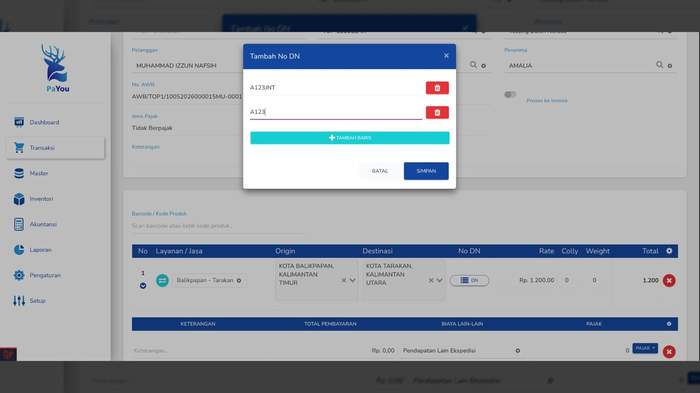
Task: Focus the A123.INT input field
Action: pos(336,88)
